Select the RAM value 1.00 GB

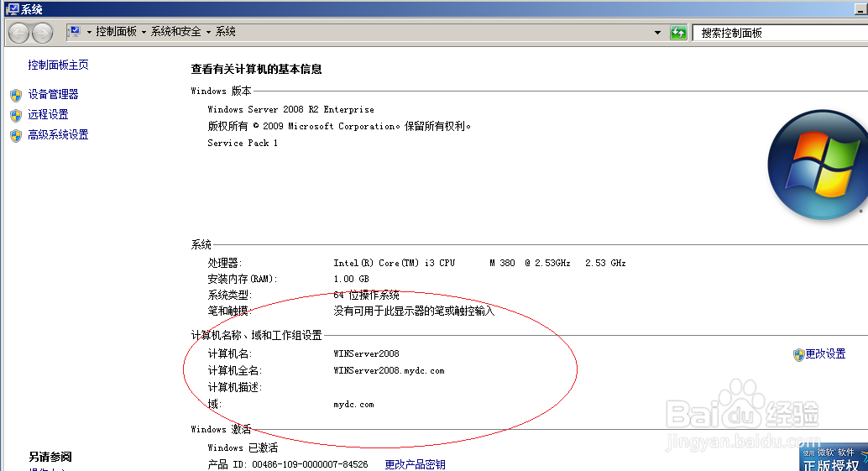(351, 279)
